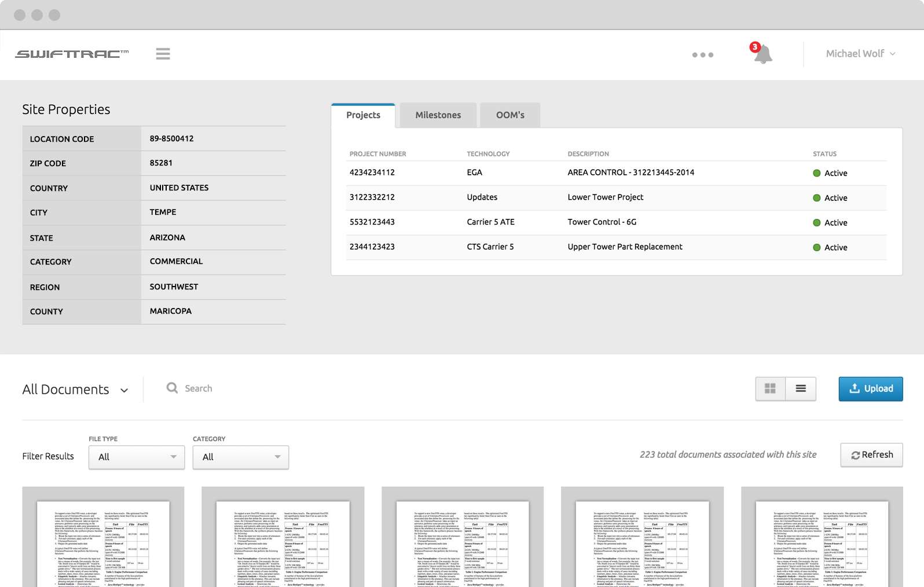
Task: Click the AREA CONTROL - 312213445-2014 description
Action: point(631,173)
